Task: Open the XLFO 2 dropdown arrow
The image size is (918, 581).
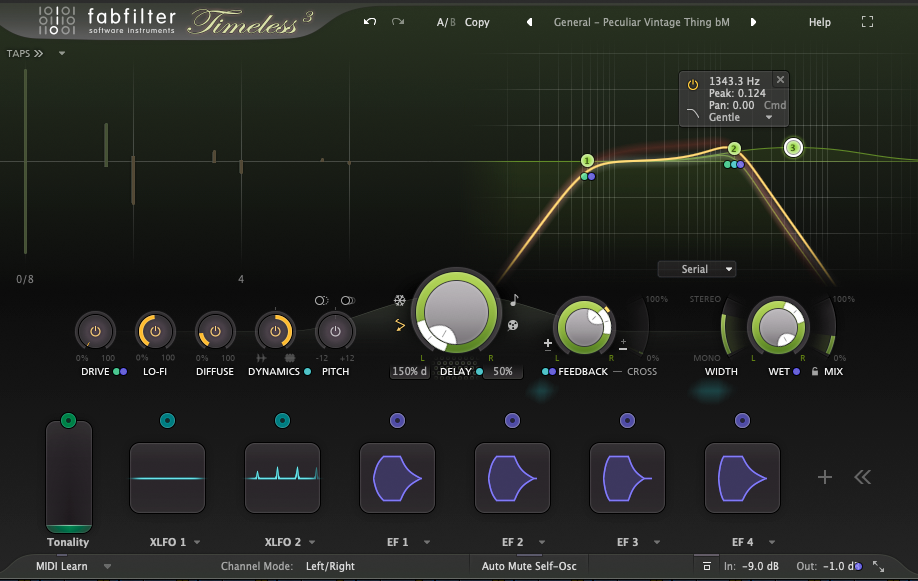Action: coord(312,542)
